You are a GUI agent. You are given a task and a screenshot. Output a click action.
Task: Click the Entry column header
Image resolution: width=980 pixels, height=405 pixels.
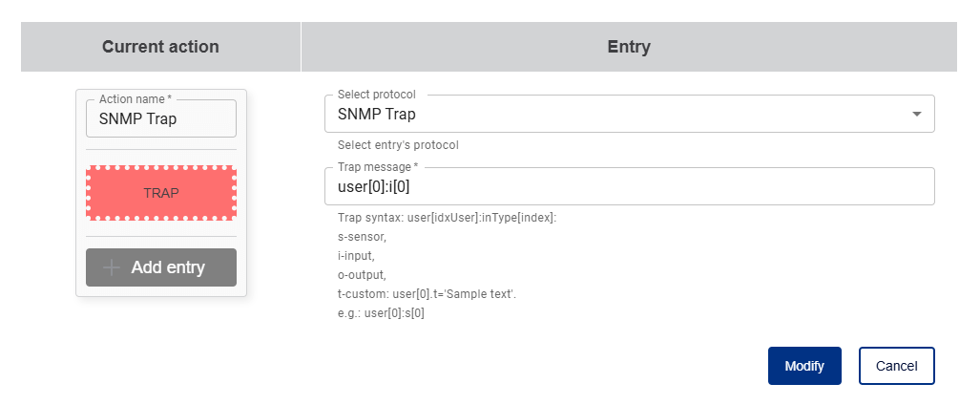629,47
